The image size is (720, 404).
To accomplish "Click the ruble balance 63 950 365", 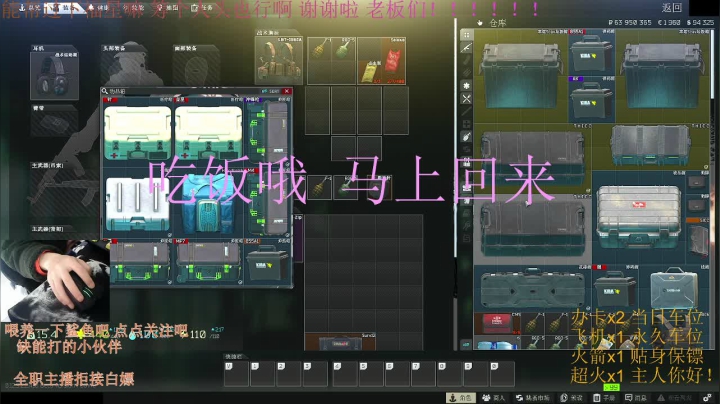I will click(x=630, y=22).
